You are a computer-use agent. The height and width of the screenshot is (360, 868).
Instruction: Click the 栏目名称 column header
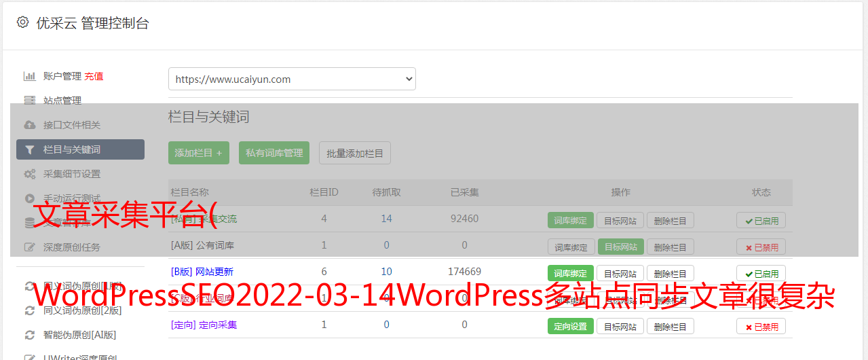tap(190, 192)
